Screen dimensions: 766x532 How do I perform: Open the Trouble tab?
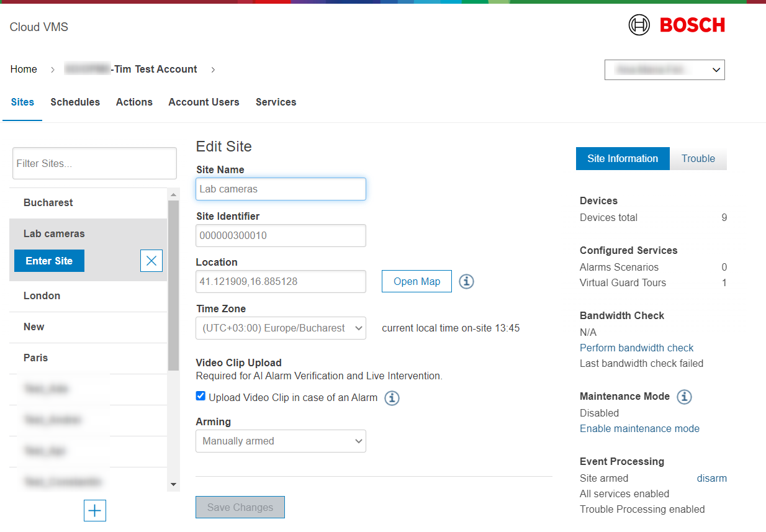[698, 158]
